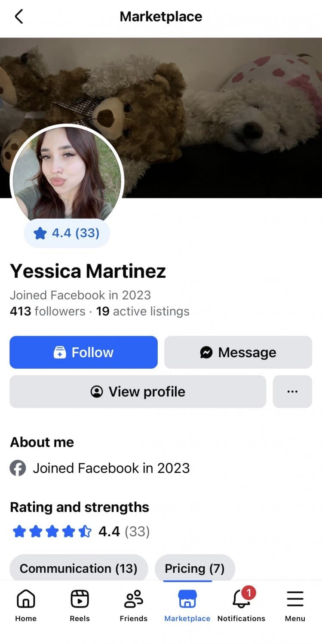
Task: Tap the Facebook logo icon under About me
Action: 18,468
